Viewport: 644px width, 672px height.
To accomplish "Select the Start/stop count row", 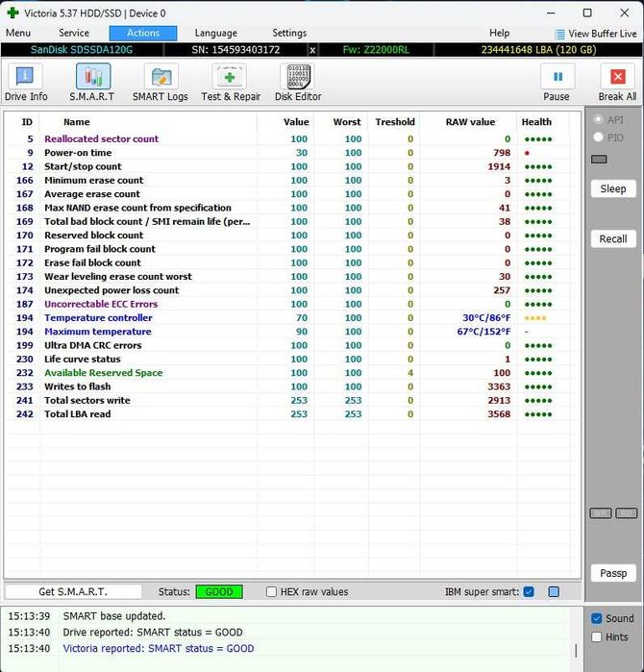I will (x=292, y=166).
